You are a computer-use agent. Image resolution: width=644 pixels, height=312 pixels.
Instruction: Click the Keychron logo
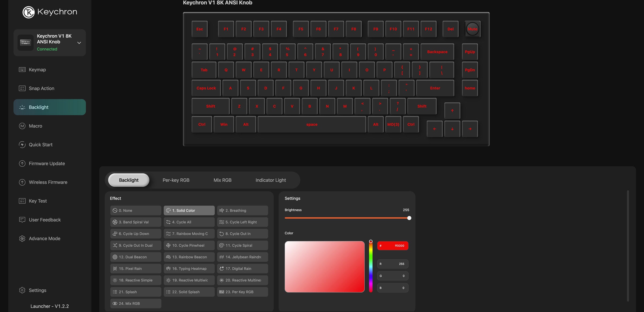(49, 12)
